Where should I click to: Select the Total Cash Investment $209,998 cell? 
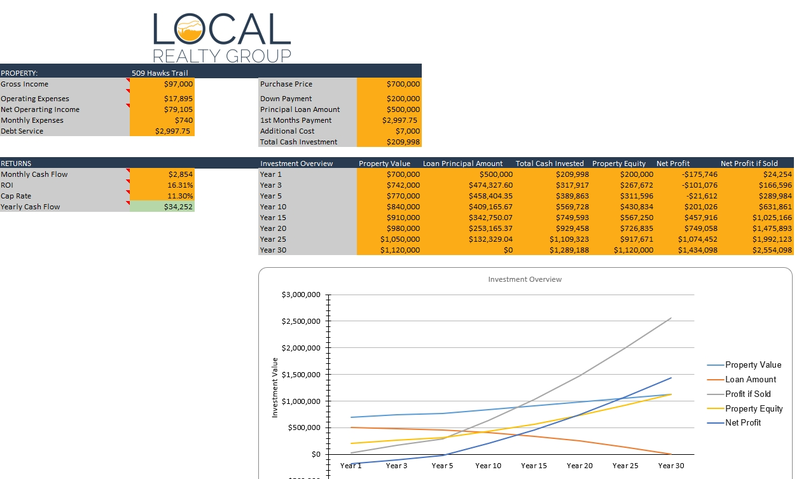tap(389, 142)
